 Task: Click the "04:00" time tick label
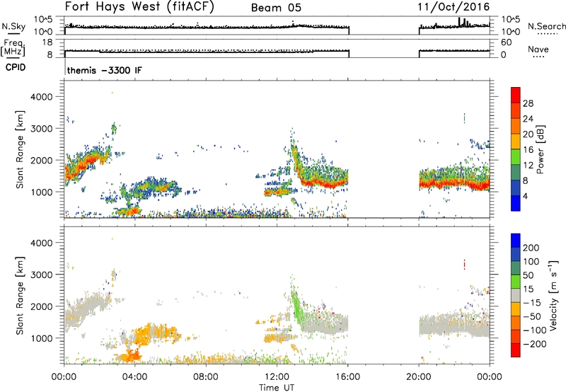point(135,377)
